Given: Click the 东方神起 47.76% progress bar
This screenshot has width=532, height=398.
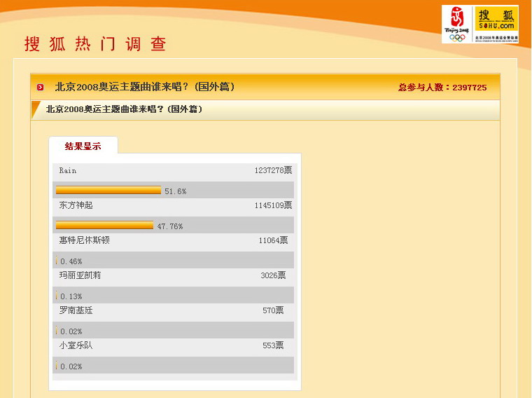Looking at the screenshot, I should 104,225.
